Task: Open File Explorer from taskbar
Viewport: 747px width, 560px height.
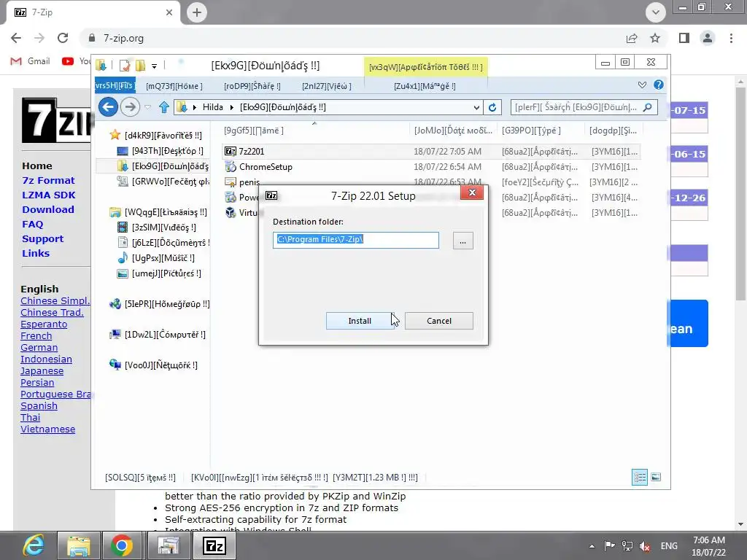Action: (x=79, y=545)
